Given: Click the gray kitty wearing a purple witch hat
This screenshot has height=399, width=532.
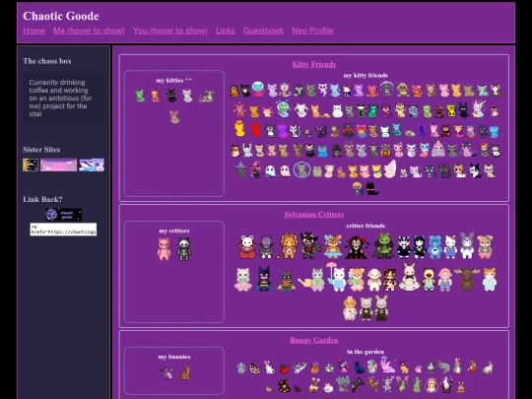Looking at the screenshot, I should click(x=241, y=169).
